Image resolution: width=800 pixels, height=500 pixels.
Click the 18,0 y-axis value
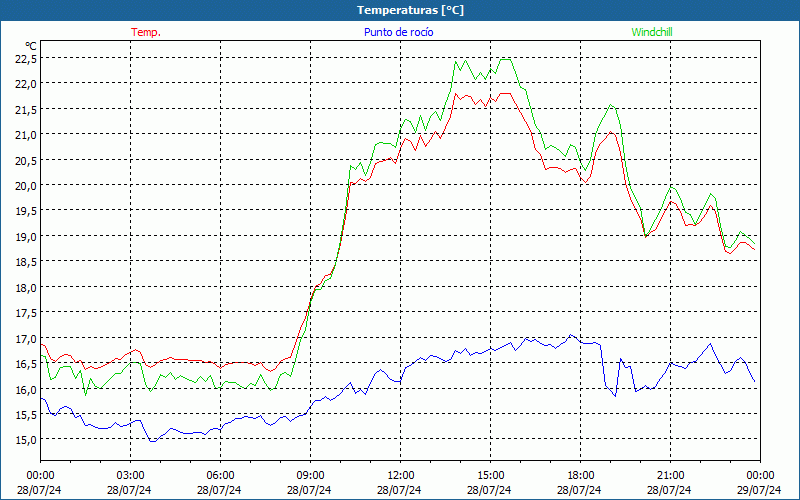click(x=26, y=287)
